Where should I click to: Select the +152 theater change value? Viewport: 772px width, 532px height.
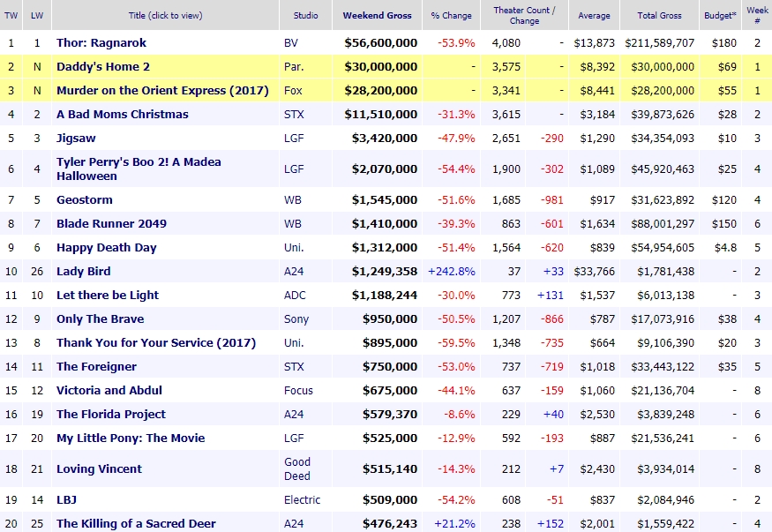click(550, 523)
